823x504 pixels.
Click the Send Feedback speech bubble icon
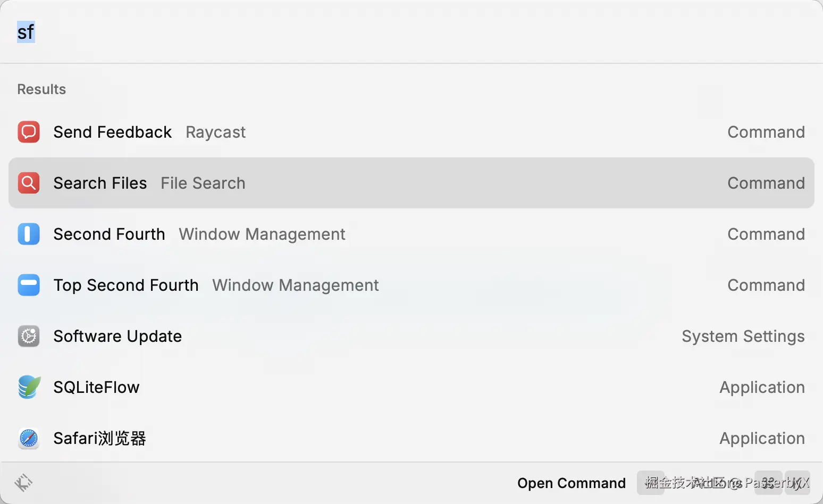pos(29,132)
